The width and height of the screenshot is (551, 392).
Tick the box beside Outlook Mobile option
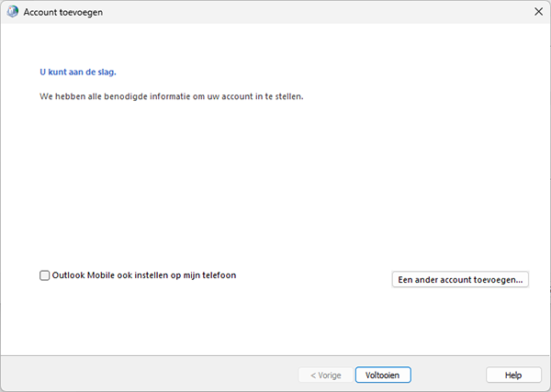coord(45,275)
